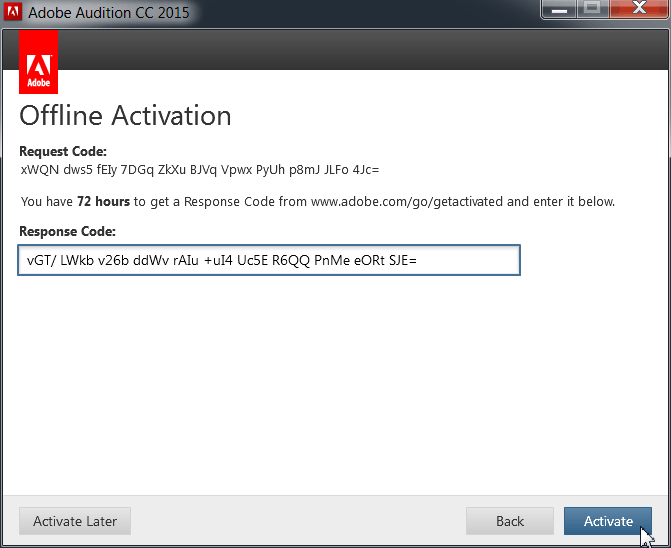Image resolution: width=671 pixels, height=548 pixels.
Task: Click the 'Offline Activation' heading
Action: pyautogui.click(x=125, y=116)
